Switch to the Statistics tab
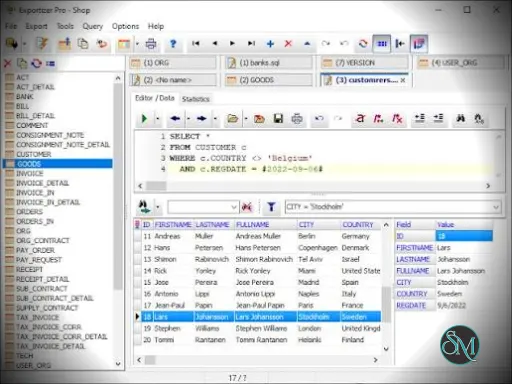The height and width of the screenshot is (384, 512). click(196, 99)
